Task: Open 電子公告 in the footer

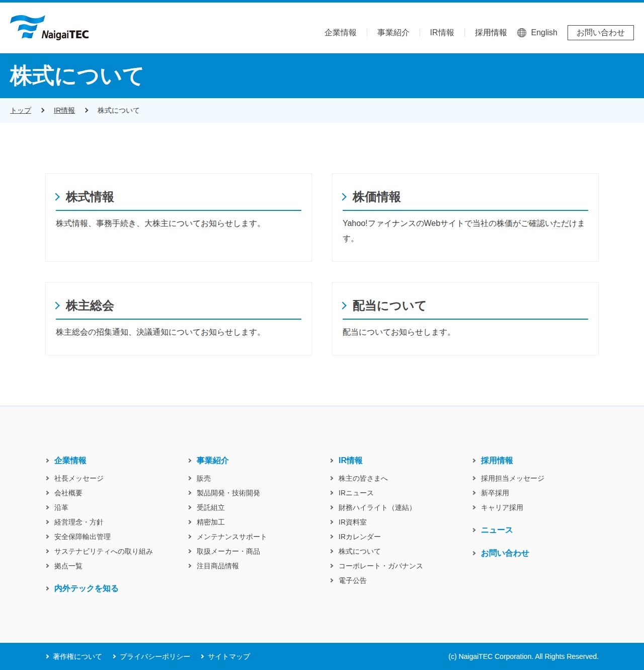Action: pos(353,580)
